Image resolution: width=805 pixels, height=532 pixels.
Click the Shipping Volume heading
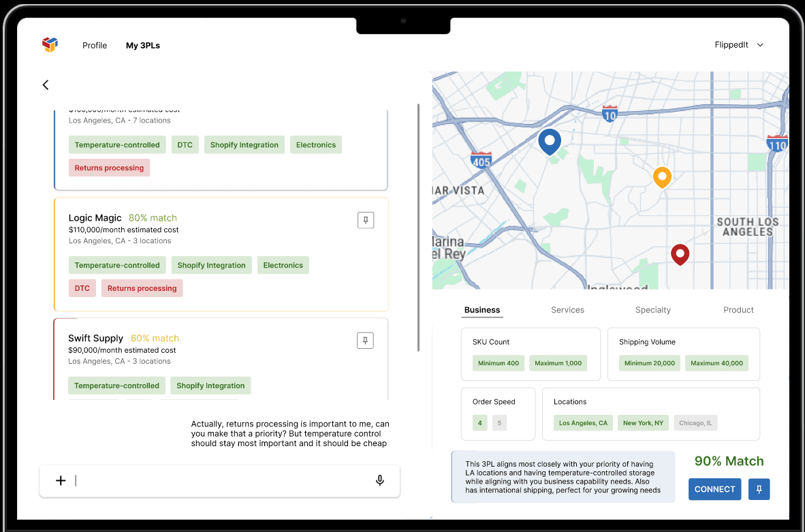pos(647,342)
